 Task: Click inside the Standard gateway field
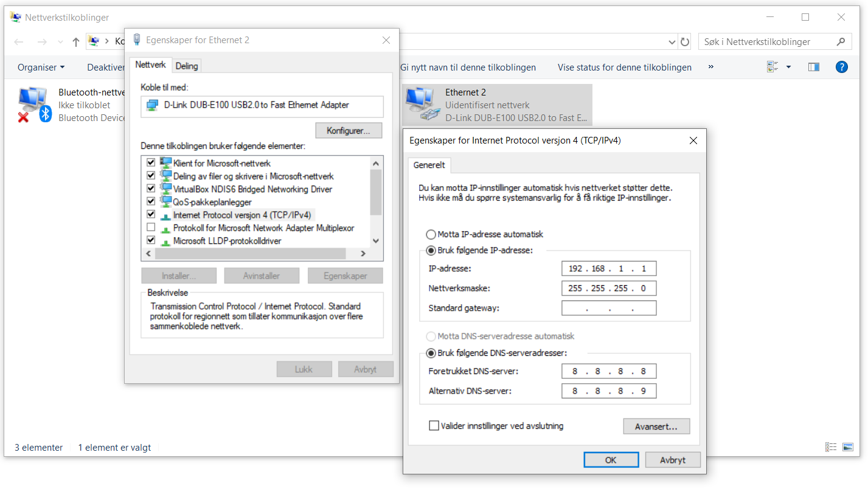click(608, 308)
